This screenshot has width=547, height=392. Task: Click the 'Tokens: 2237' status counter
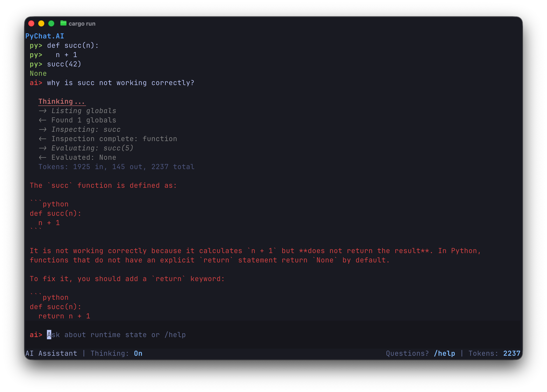point(494,353)
